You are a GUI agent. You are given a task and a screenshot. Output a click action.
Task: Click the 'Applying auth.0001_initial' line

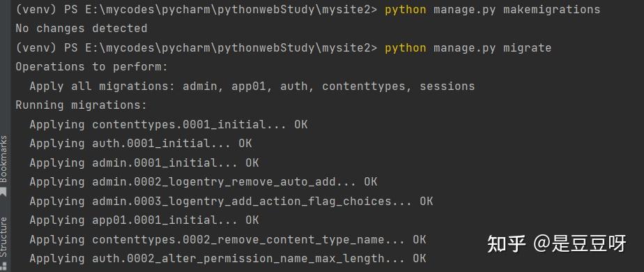coord(141,144)
